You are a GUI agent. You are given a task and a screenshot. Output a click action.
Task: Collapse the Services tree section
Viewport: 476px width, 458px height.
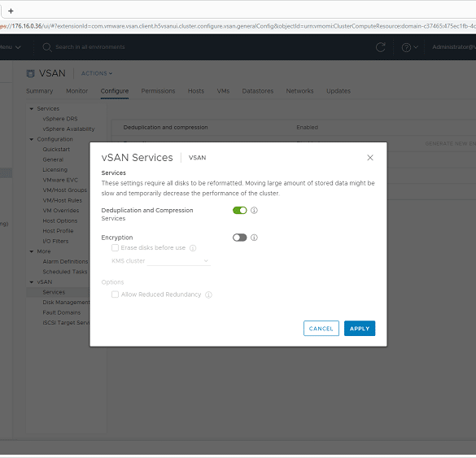(32, 109)
